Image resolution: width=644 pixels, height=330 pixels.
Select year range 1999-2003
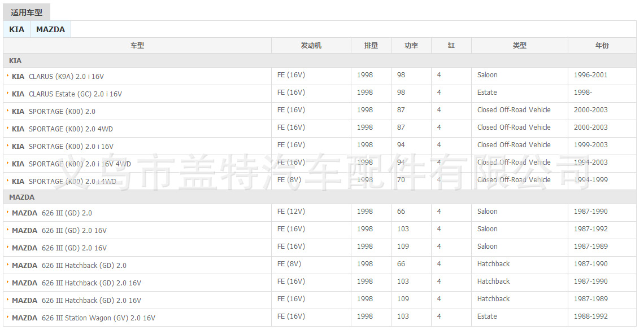[x=590, y=145]
